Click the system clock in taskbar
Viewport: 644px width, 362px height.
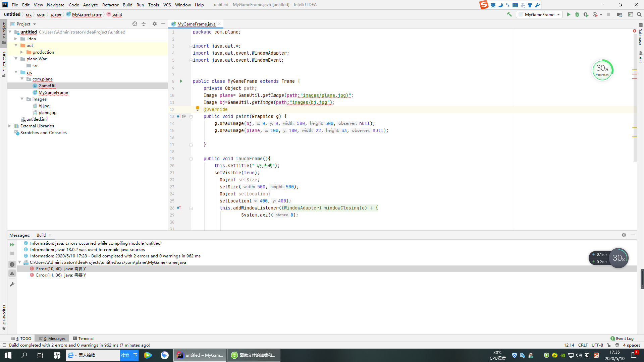(614, 355)
